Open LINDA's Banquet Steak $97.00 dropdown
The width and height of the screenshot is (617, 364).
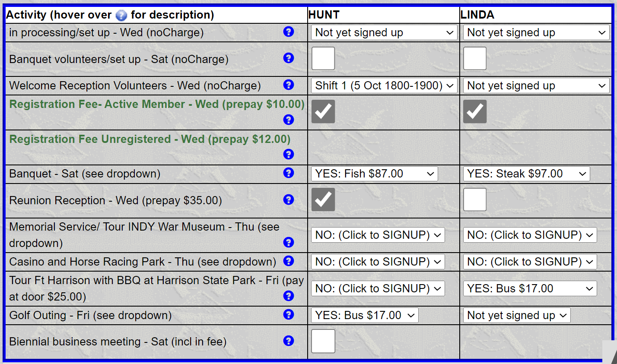526,174
